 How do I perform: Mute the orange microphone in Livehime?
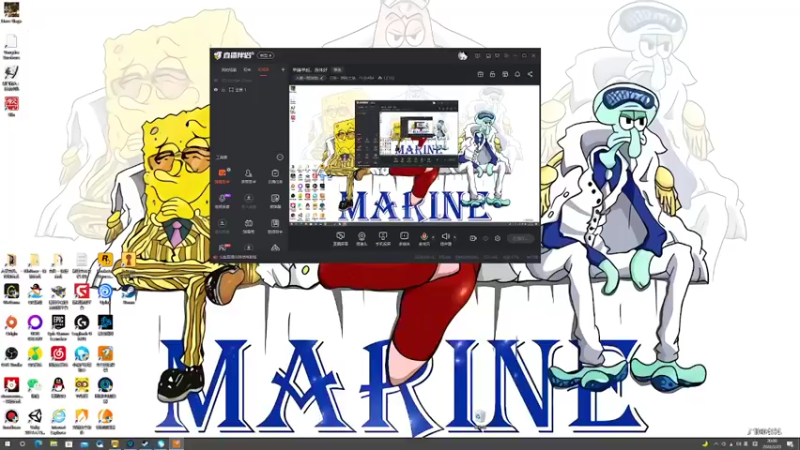click(x=423, y=238)
